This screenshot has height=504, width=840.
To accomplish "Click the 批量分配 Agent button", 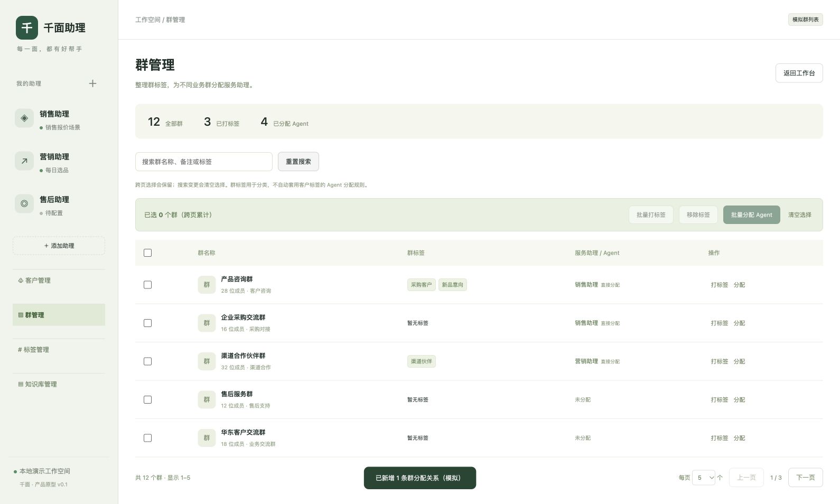I will pos(751,215).
